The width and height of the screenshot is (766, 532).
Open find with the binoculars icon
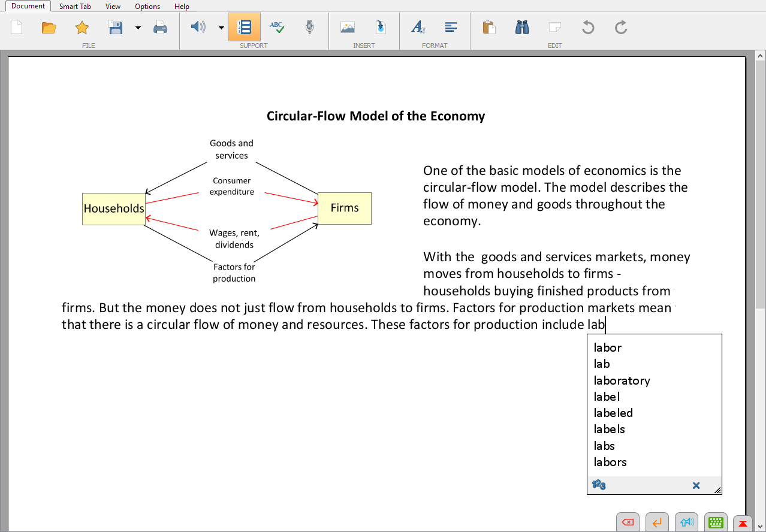(x=522, y=27)
